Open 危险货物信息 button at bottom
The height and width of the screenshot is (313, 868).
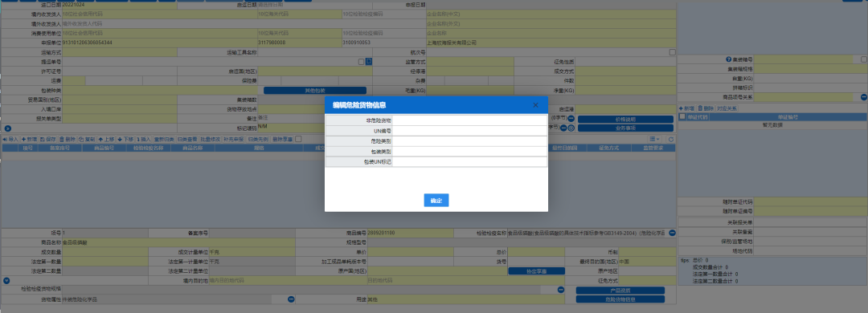click(x=620, y=299)
